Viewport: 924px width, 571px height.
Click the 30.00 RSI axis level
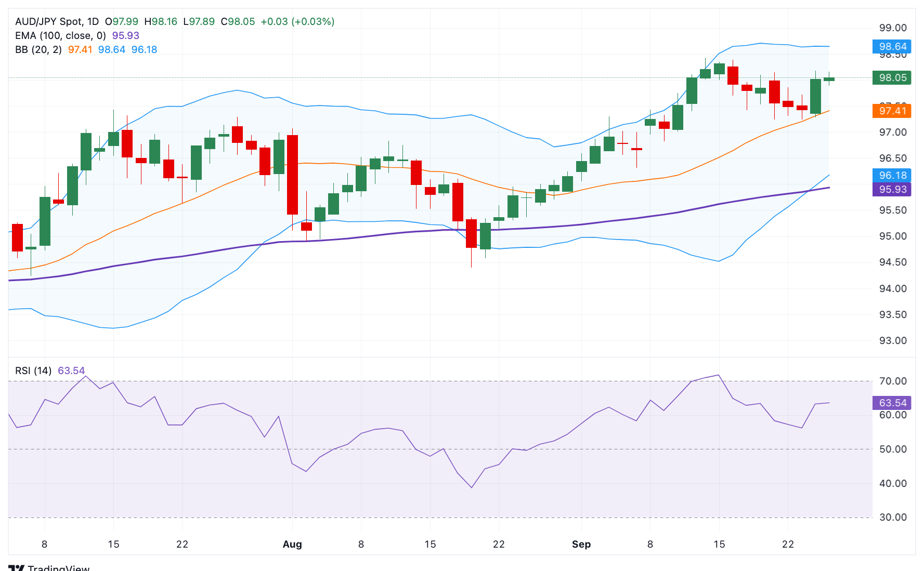tap(893, 517)
